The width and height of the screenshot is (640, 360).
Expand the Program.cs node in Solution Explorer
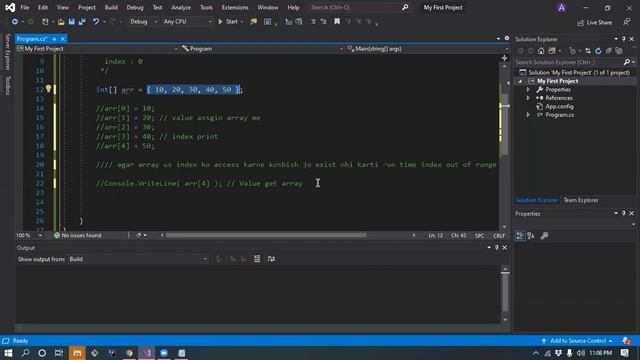[528, 115]
